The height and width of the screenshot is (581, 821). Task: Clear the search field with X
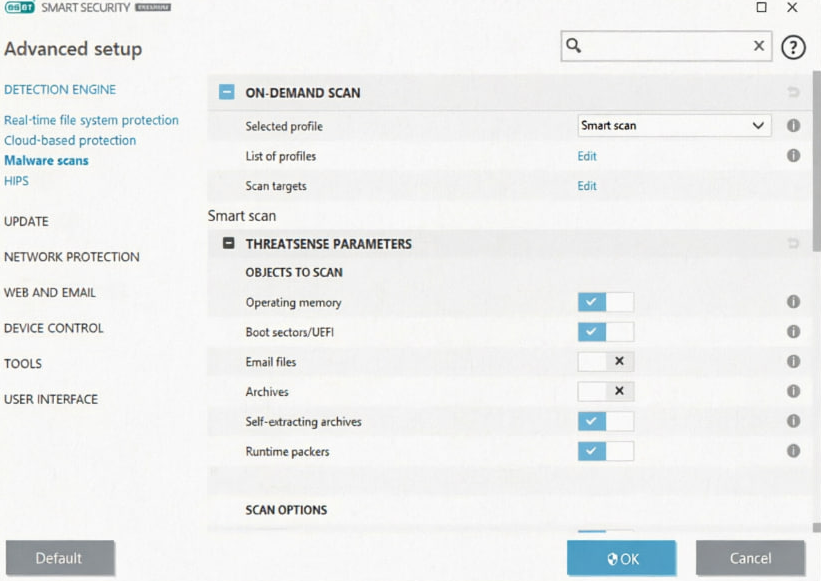pos(759,46)
